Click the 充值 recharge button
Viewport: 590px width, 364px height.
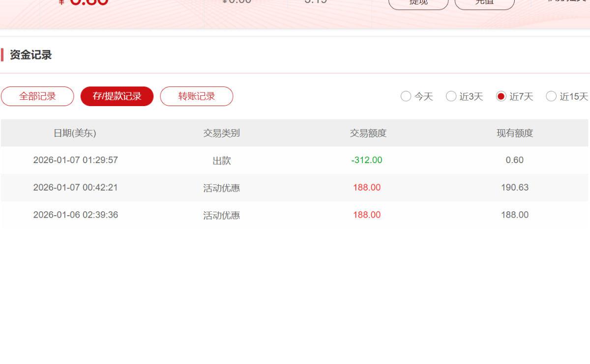click(484, 3)
